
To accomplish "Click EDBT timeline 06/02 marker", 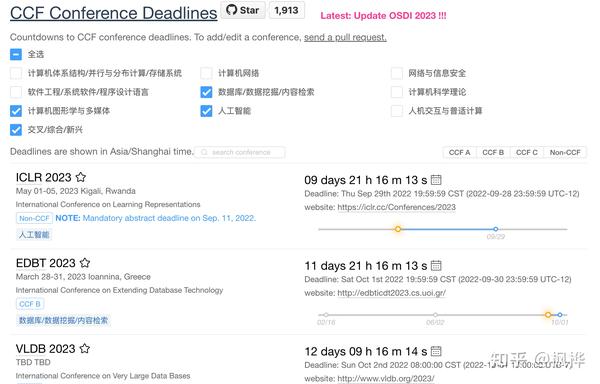I will click(x=435, y=315).
